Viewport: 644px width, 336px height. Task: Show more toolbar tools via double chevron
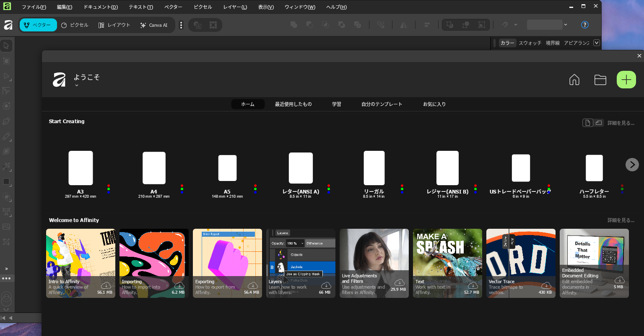coord(6,269)
